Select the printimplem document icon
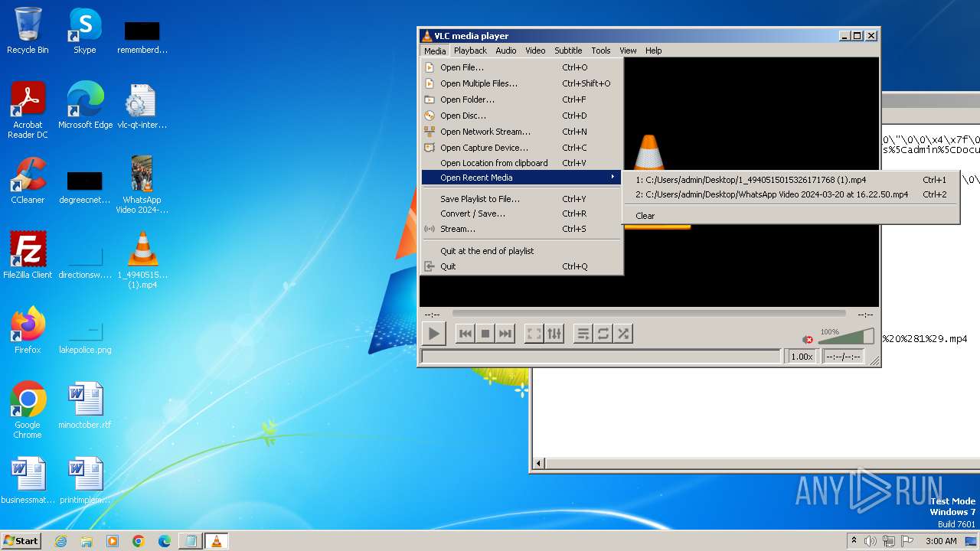The image size is (980, 551). (85, 481)
